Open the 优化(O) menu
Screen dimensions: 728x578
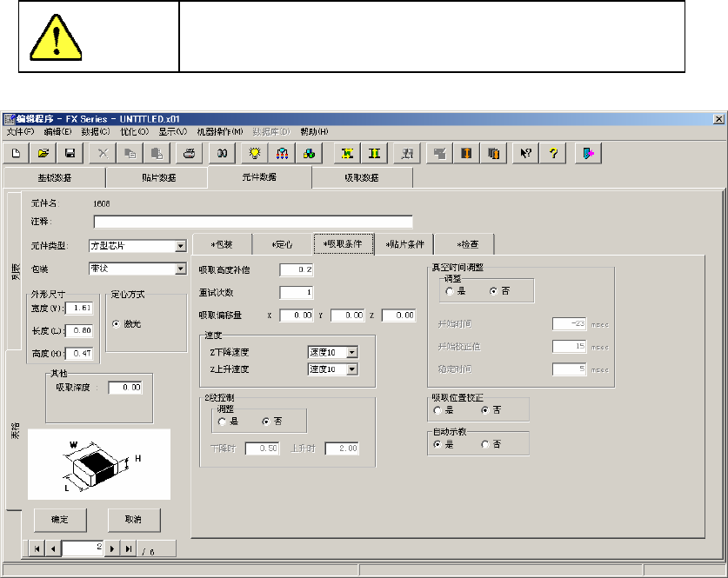coord(135,131)
